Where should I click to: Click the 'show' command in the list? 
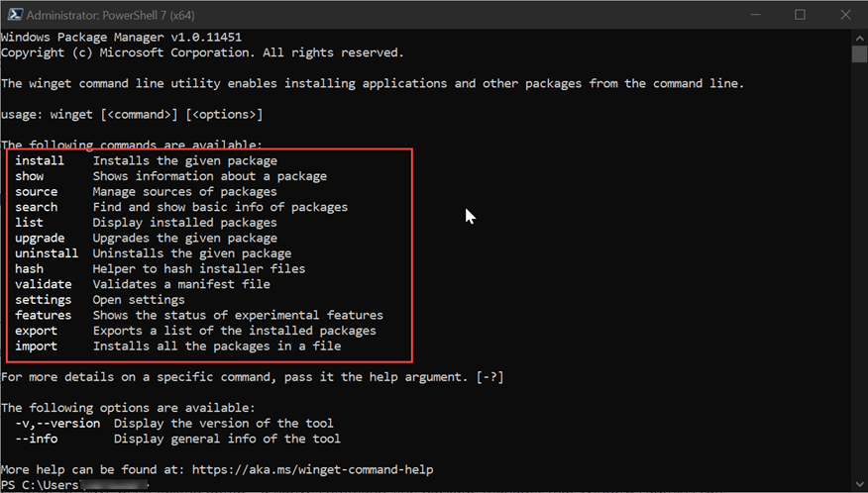pyautogui.click(x=30, y=176)
